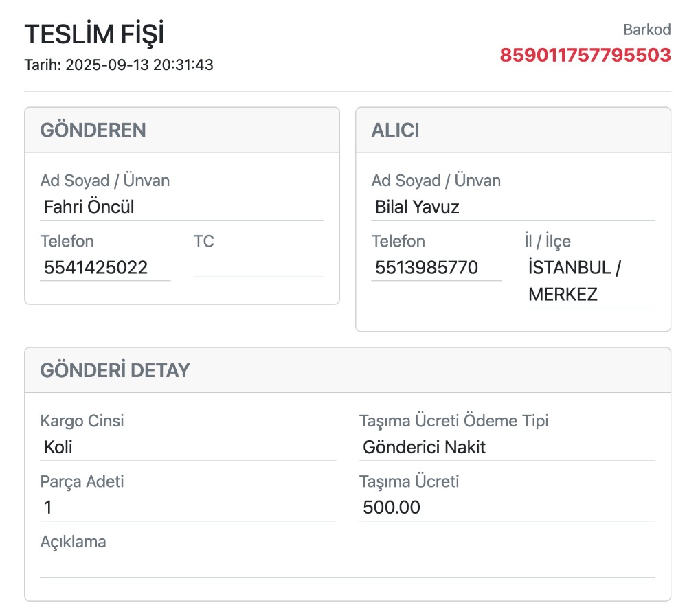The height and width of the screenshot is (616, 687).
Task: Click the sender phone field 5541425022
Action: [x=105, y=267]
